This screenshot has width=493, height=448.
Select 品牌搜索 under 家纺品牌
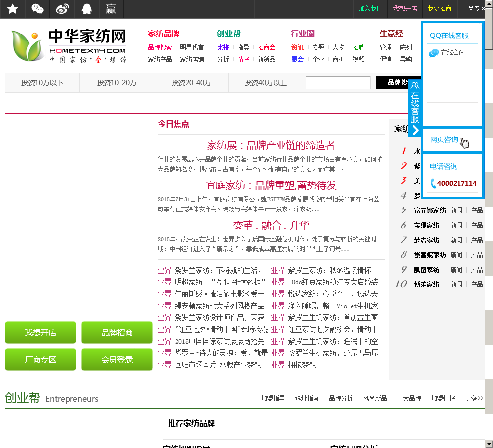pos(160,47)
